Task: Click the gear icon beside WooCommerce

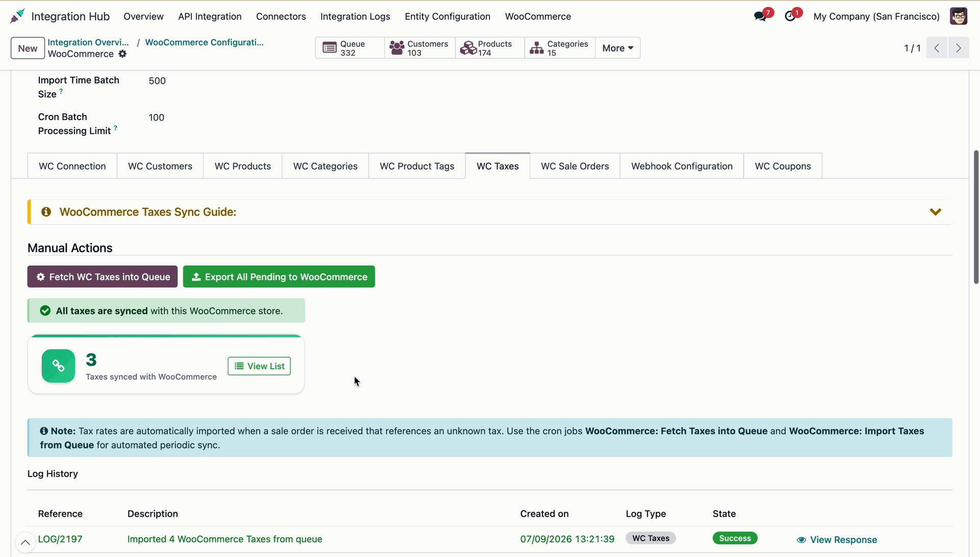Action: point(122,54)
